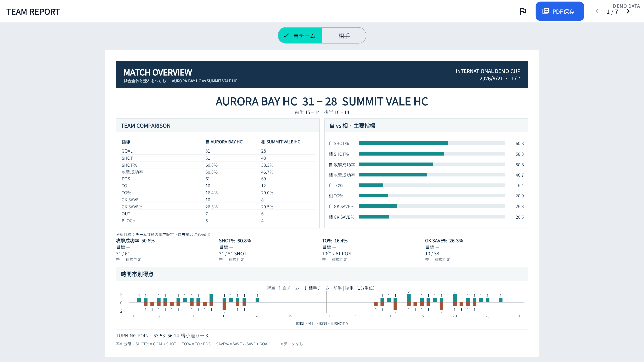Click the 1 / 7 page indicator
The image size is (644, 362).
612,12
